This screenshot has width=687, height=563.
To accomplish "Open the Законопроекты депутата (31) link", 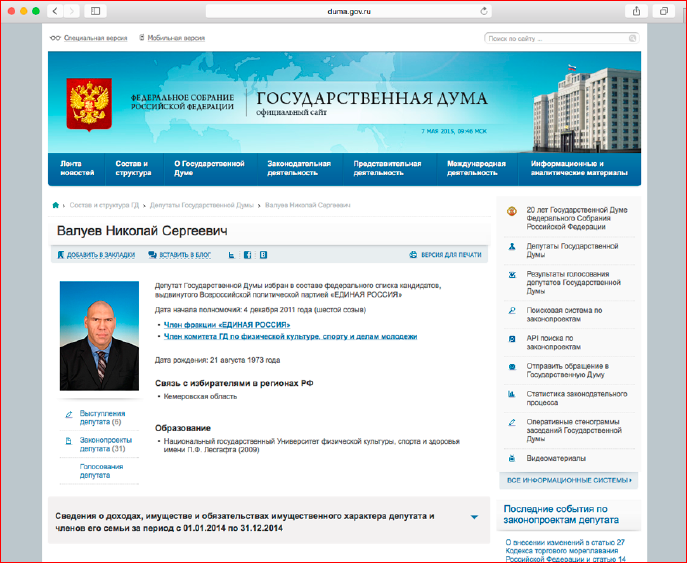I will click(106, 444).
